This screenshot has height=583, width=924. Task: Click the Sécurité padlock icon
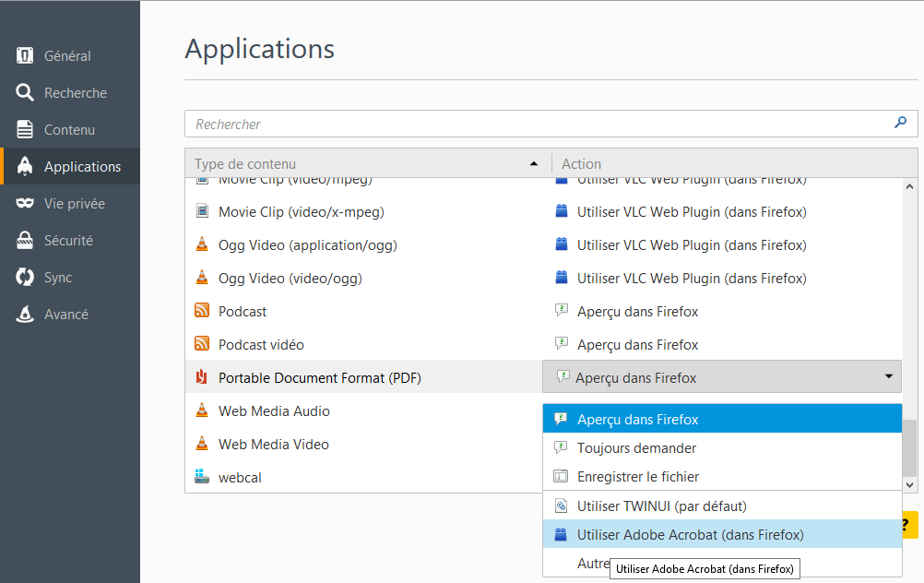click(26, 240)
